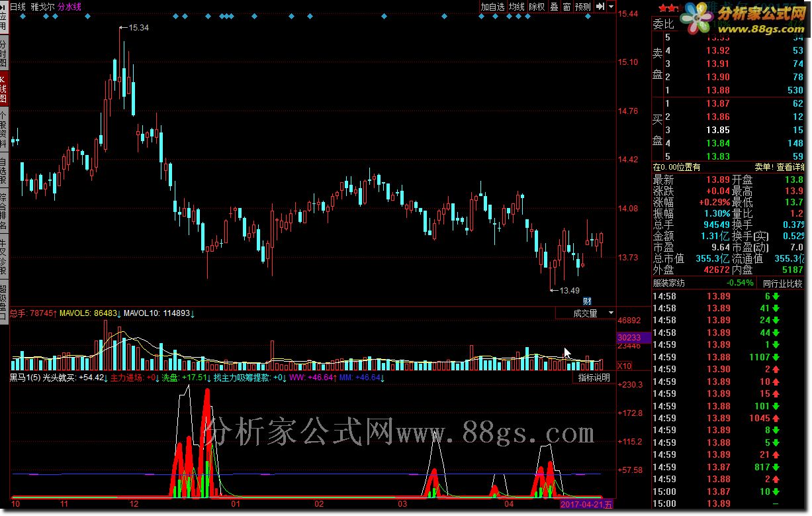
Task: Click the tick row with volume 817
Action: [x=729, y=467]
